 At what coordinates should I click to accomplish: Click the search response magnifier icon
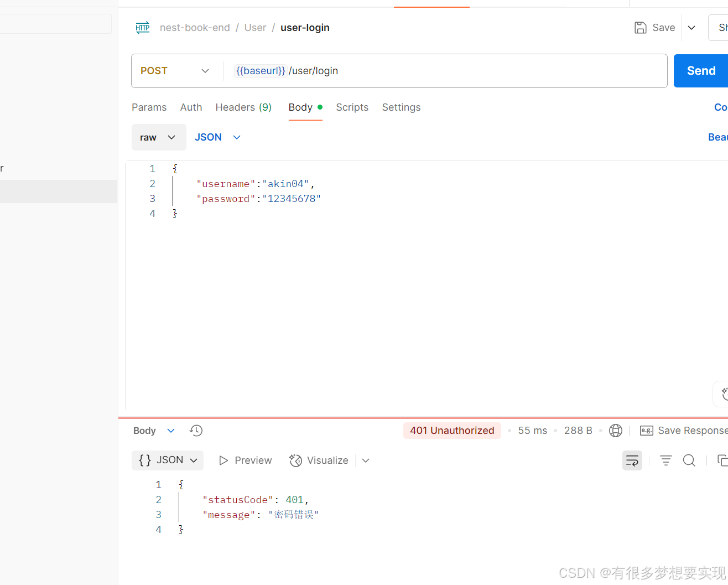[x=689, y=460]
